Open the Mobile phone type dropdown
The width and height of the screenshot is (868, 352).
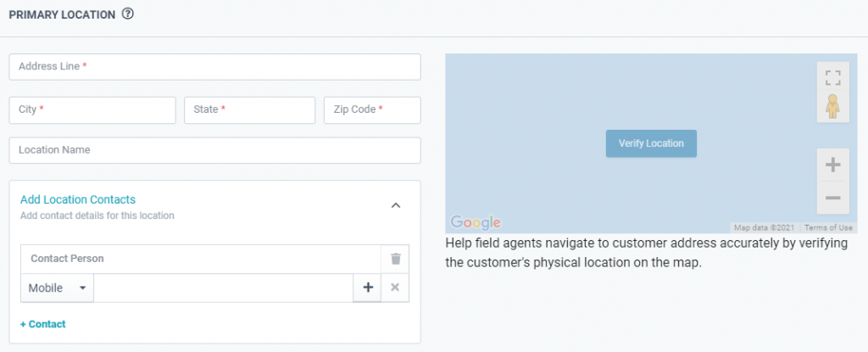tap(57, 288)
